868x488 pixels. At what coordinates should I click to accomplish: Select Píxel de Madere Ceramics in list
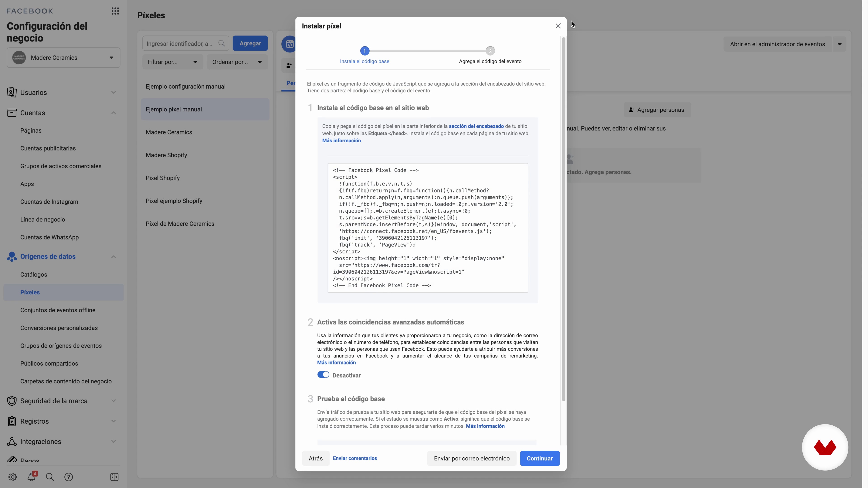205,224
